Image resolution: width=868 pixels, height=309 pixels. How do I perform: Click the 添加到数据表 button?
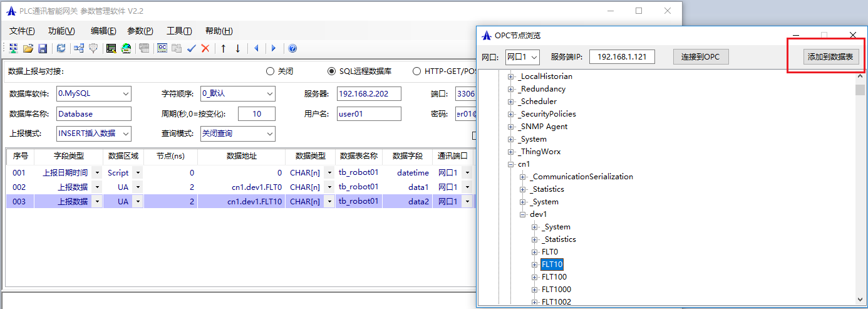pos(830,57)
